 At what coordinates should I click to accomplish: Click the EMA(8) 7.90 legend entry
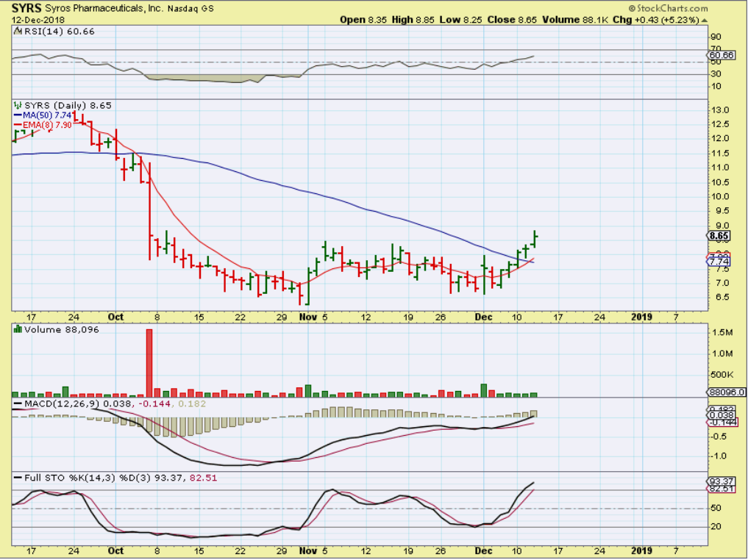(43, 125)
